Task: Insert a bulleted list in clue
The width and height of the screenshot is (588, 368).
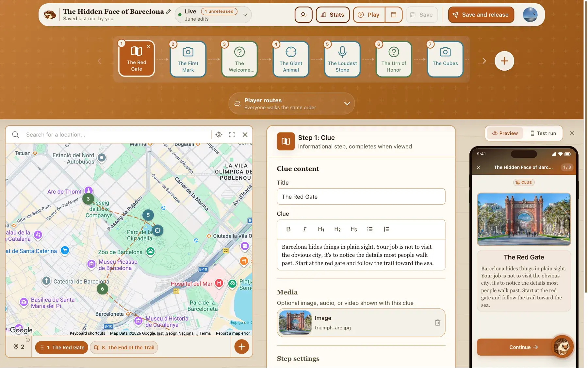Action: [370, 229]
